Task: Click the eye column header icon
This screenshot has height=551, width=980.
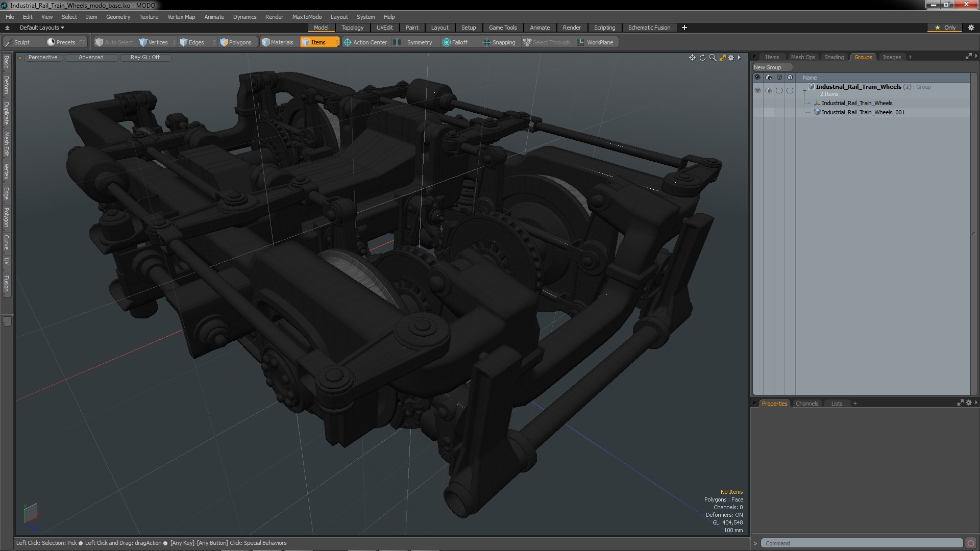Action: (757, 78)
